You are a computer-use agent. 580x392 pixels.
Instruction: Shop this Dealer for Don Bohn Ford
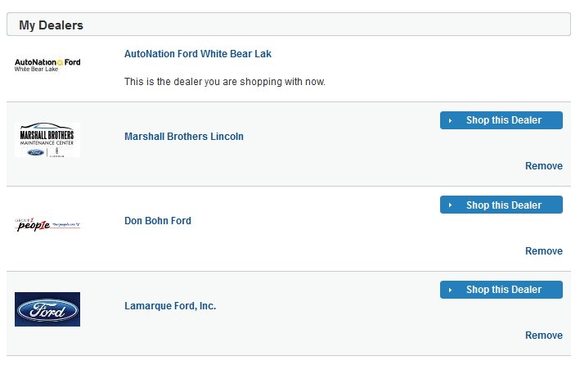coord(501,205)
